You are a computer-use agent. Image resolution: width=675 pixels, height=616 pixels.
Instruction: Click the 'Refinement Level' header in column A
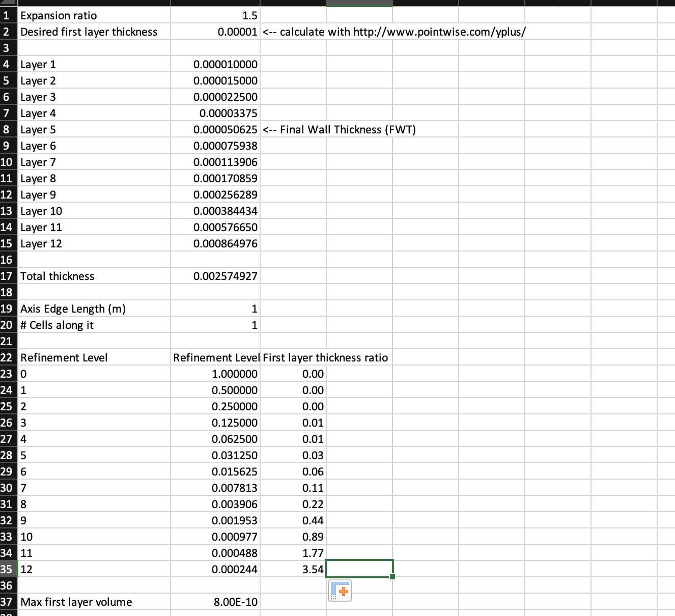pos(94,358)
